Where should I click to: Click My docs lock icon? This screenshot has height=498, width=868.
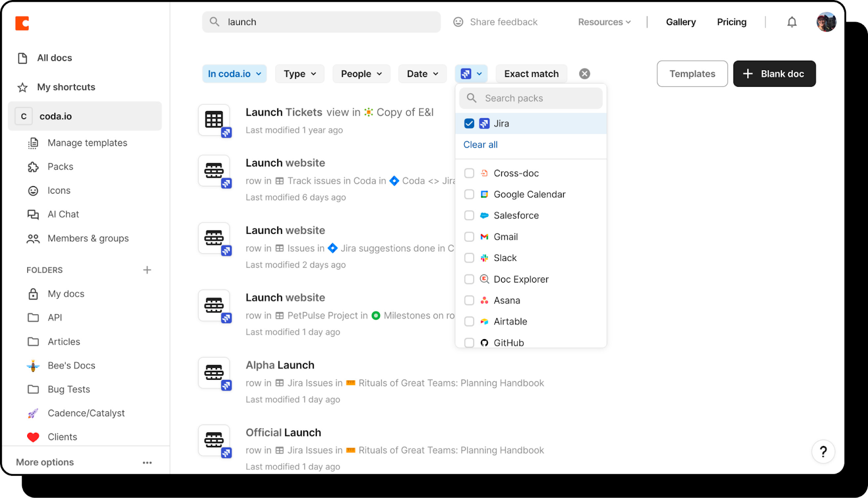tap(33, 294)
